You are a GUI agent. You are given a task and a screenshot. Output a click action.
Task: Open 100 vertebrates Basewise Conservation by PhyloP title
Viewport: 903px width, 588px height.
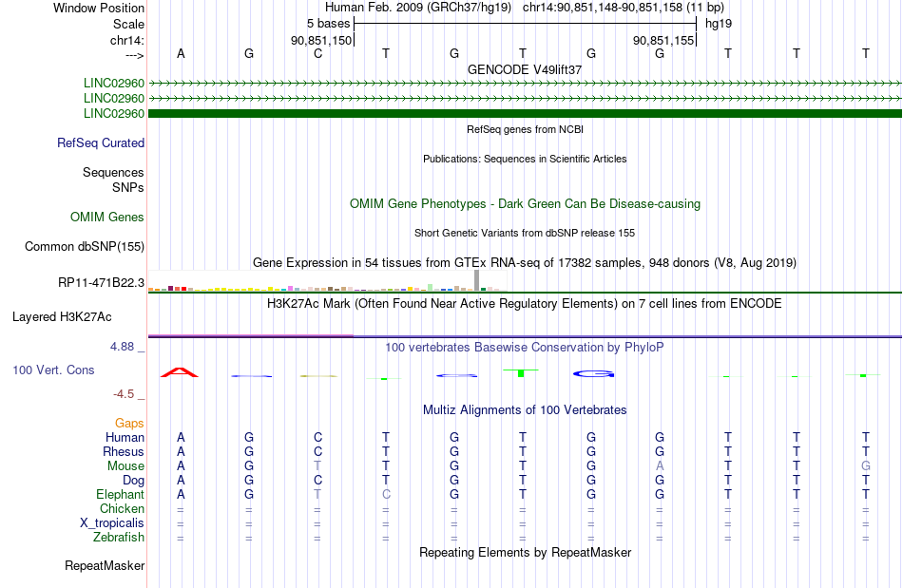525,348
